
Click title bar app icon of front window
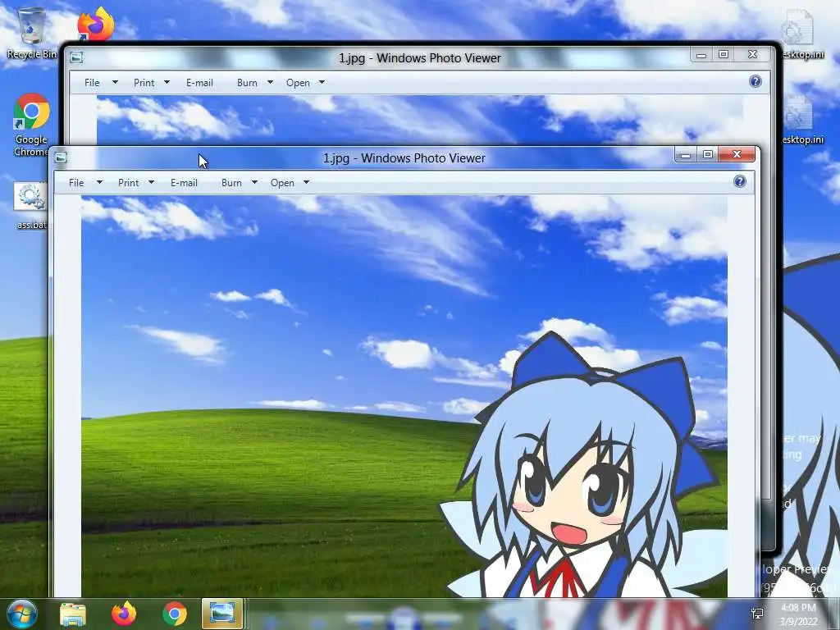pos(61,157)
